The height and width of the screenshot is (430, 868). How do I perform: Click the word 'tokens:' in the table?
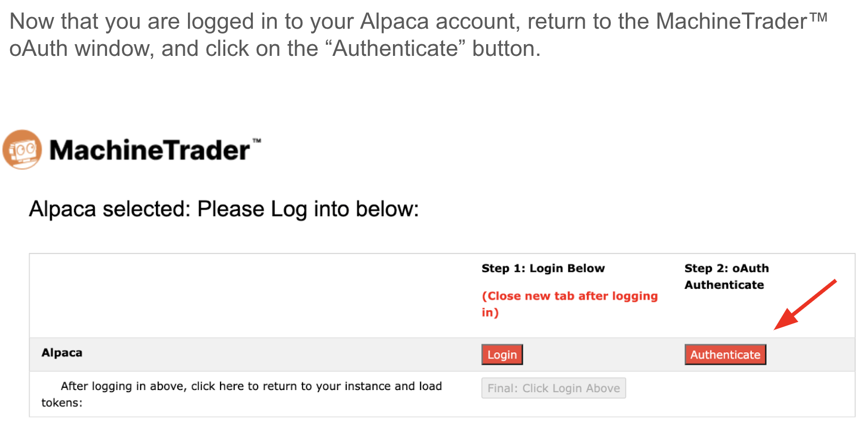point(62,403)
